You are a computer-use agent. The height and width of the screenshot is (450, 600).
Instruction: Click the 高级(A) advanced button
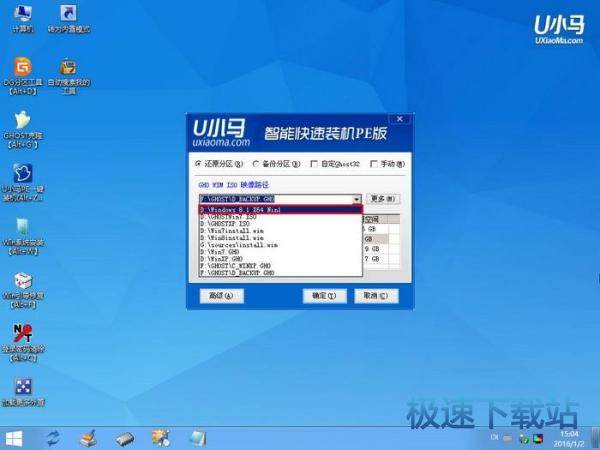[222, 295]
